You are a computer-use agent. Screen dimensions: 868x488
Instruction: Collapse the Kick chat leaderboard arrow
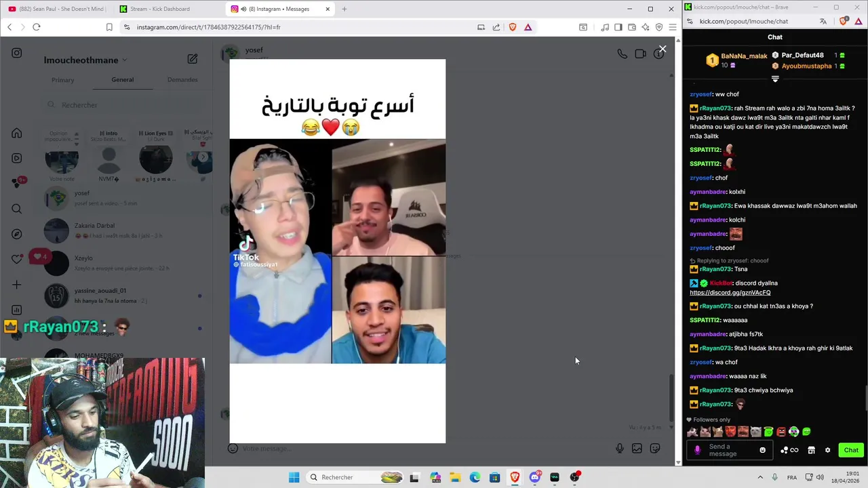(775, 79)
